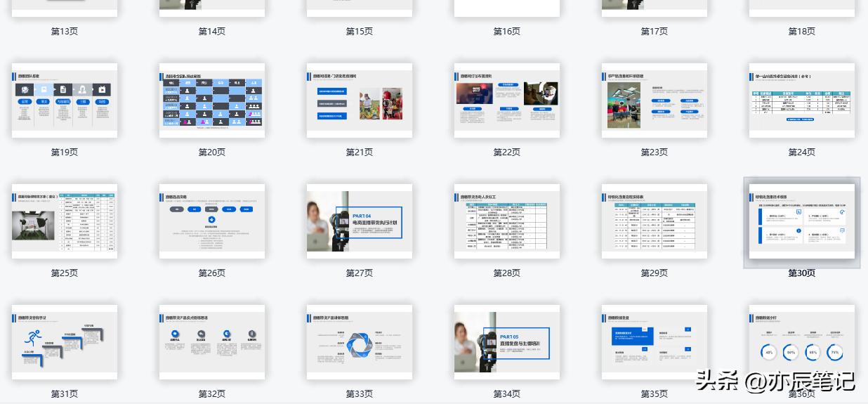Click the 第13页 page label

coord(65,31)
